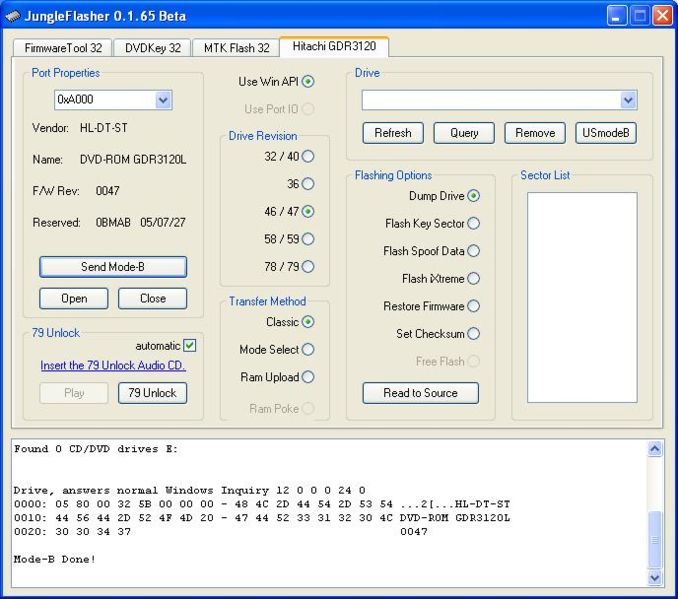Open the 0xA000 port dropdown arrow
This screenshot has width=678, height=599.
pos(163,100)
